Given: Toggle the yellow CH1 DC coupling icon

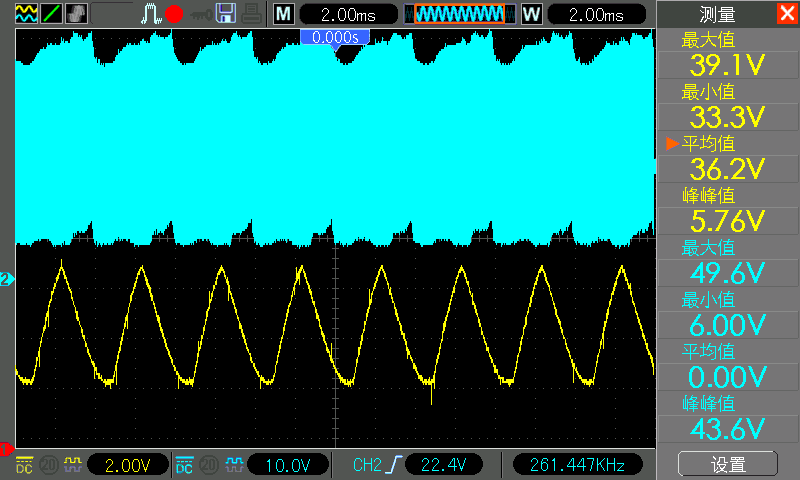Looking at the screenshot, I should point(24,465).
